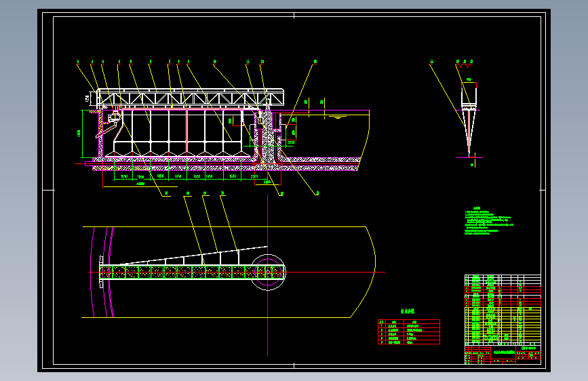Image resolution: width=588 pixels, height=381 pixels.
Task: Click the green heading above the red parameters table
Action: 408,311
